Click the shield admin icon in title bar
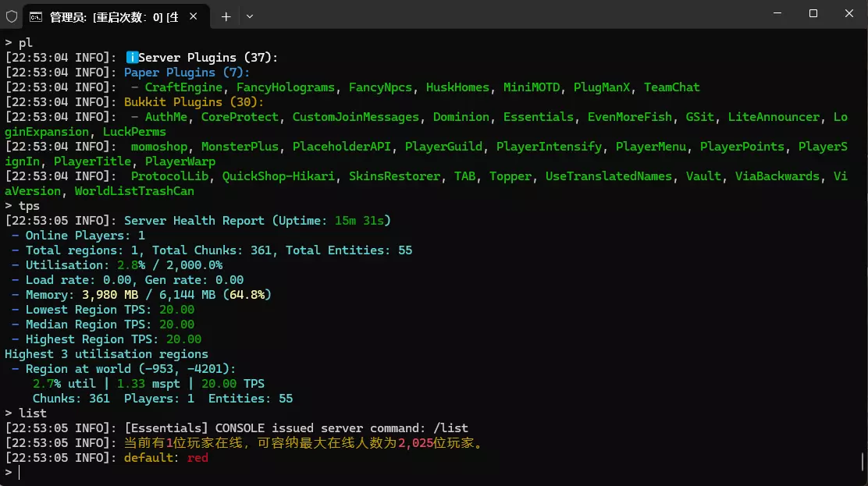This screenshot has height=486, width=868. pos(12,16)
